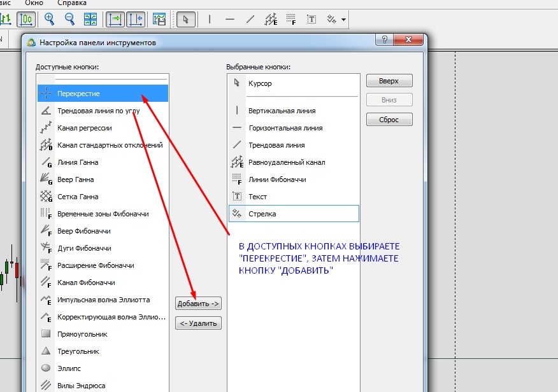
Task: Select Текст in selected buttons
Action: (x=294, y=197)
